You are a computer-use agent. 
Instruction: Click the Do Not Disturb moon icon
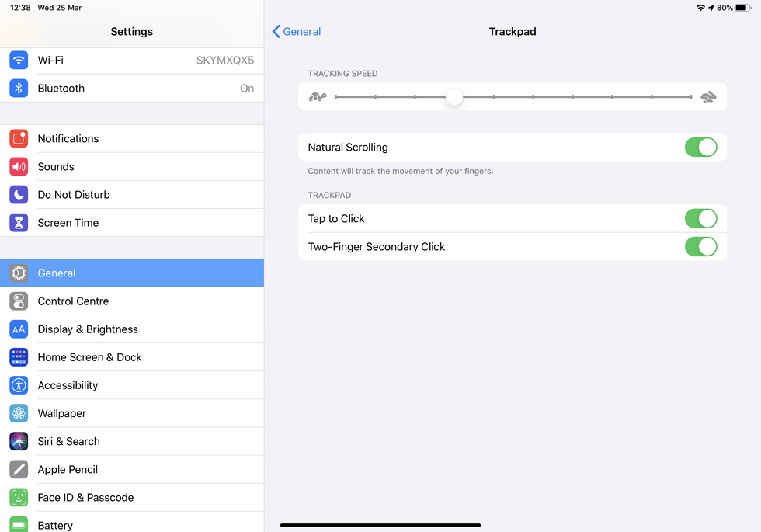pyautogui.click(x=19, y=194)
